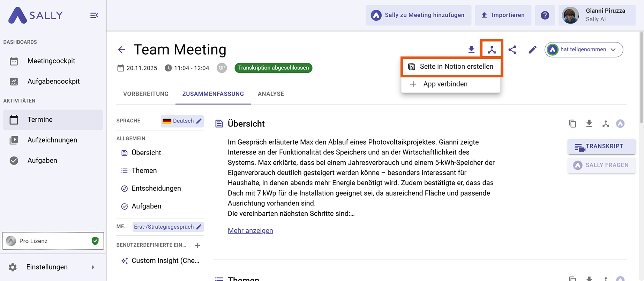The height and width of the screenshot is (281, 644).
Task: Select 'Seite in Notion erstellen' menu entry
Action: (451, 67)
